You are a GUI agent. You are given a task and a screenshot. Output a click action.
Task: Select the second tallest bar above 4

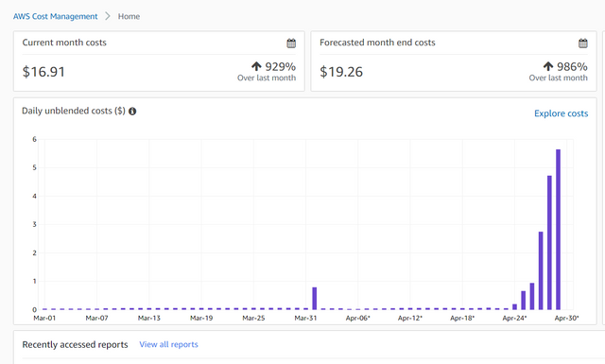point(549,242)
